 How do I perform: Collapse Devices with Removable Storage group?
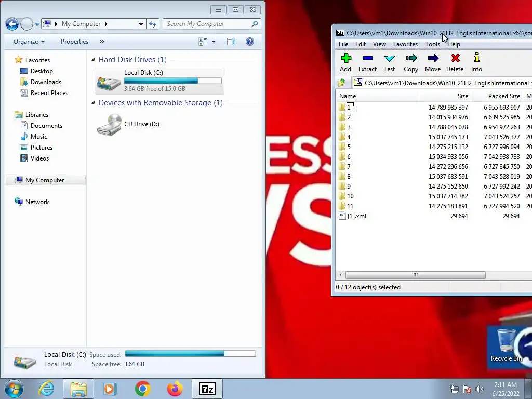point(94,103)
